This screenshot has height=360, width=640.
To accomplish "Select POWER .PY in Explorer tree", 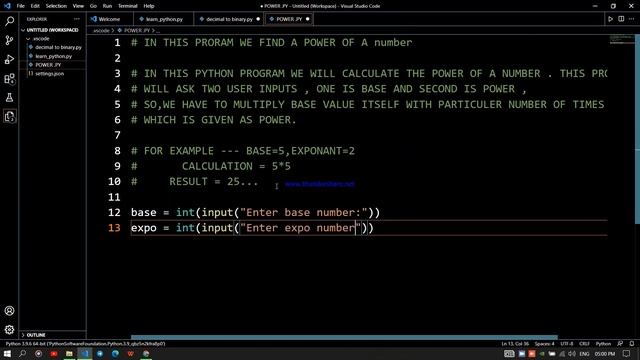I will coord(48,65).
